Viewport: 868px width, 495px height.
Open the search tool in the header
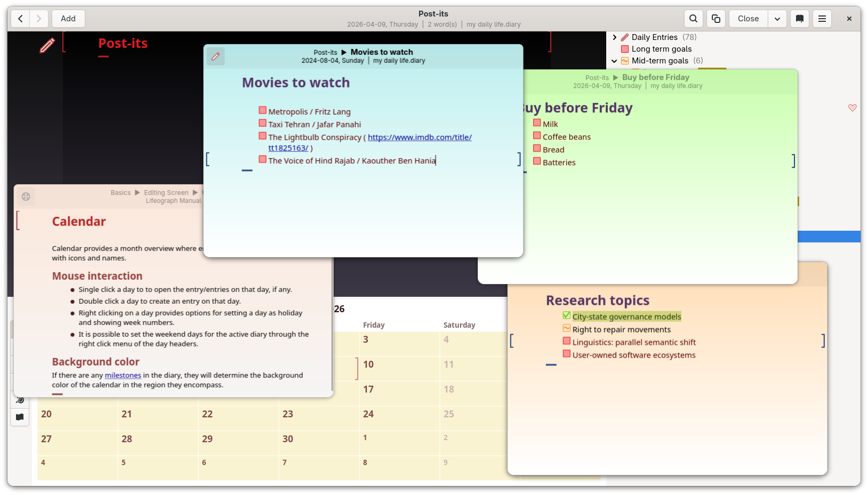click(x=693, y=19)
